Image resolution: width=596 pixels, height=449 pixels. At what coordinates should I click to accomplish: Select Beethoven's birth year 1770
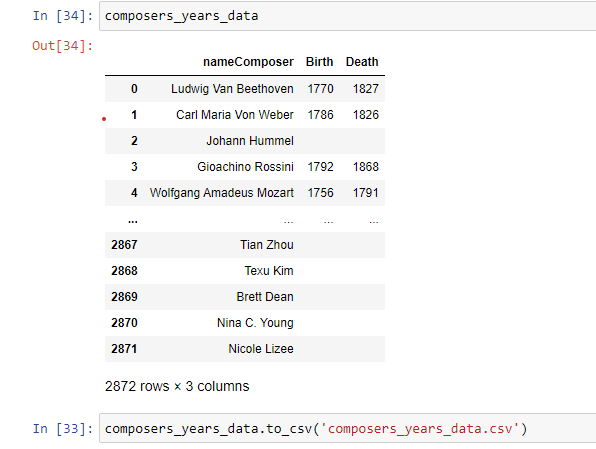tap(320, 89)
